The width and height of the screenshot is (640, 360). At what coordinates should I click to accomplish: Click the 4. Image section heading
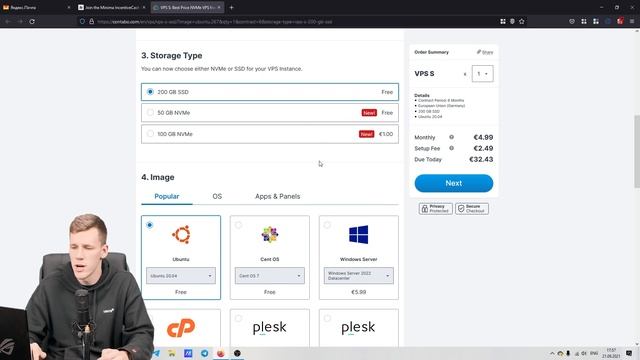click(x=158, y=177)
